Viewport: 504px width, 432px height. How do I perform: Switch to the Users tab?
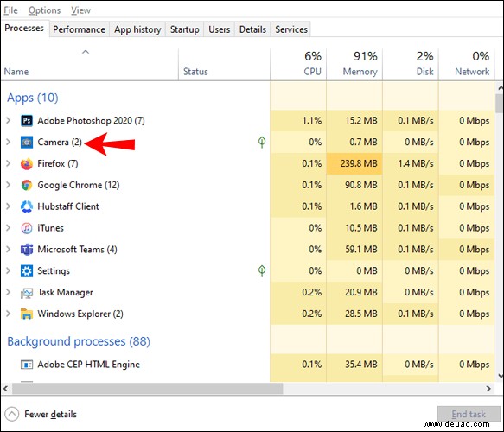(x=220, y=29)
